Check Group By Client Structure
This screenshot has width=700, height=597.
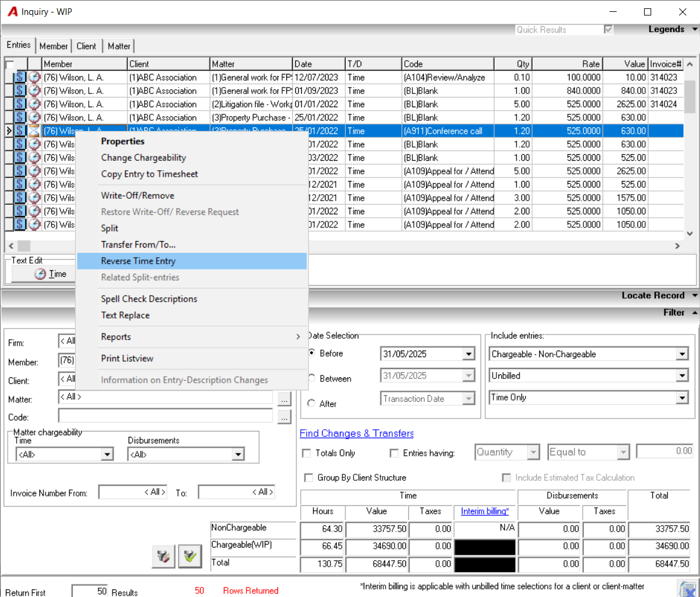coord(308,478)
